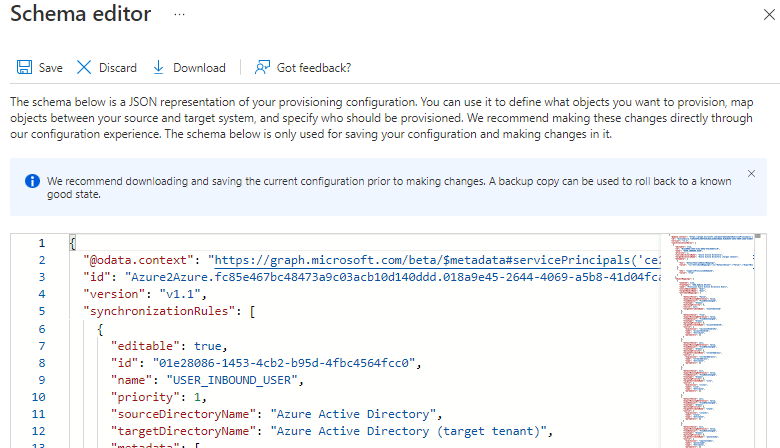Open the ellipsis menu beside Schema editor
The height and width of the screenshot is (448, 780).
point(180,16)
